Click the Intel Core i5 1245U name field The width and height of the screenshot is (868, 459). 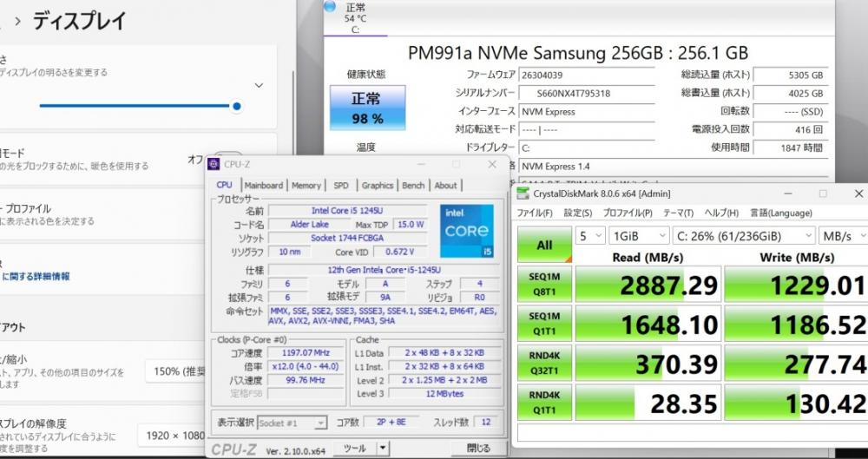(348, 210)
